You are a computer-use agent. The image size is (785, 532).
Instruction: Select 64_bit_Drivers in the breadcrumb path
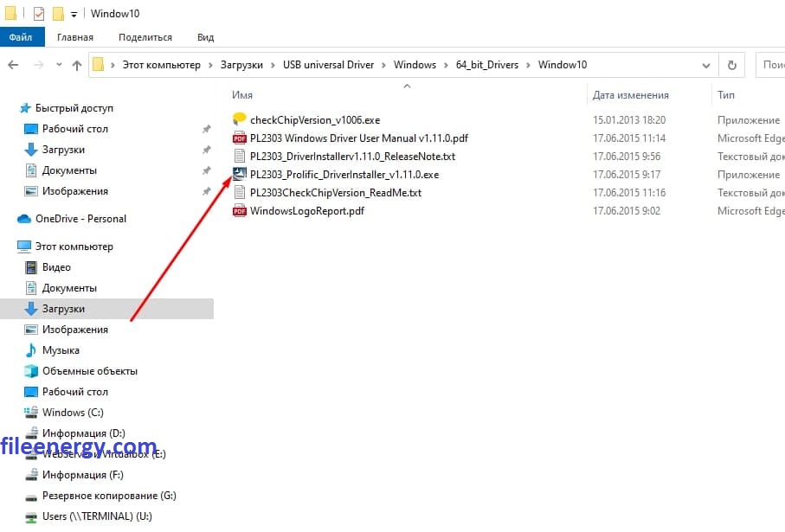pyautogui.click(x=486, y=65)
